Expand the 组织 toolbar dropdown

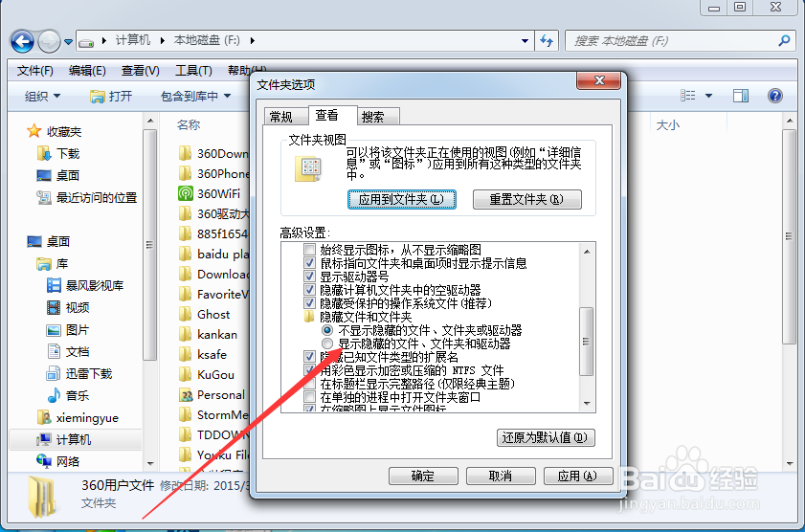click(x=42, y=96)
